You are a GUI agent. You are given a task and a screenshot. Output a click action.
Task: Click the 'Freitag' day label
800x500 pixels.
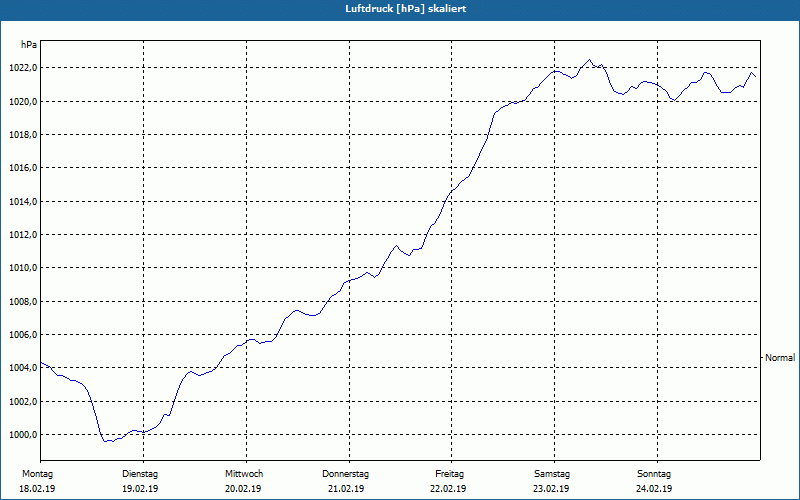click(449, 474)
